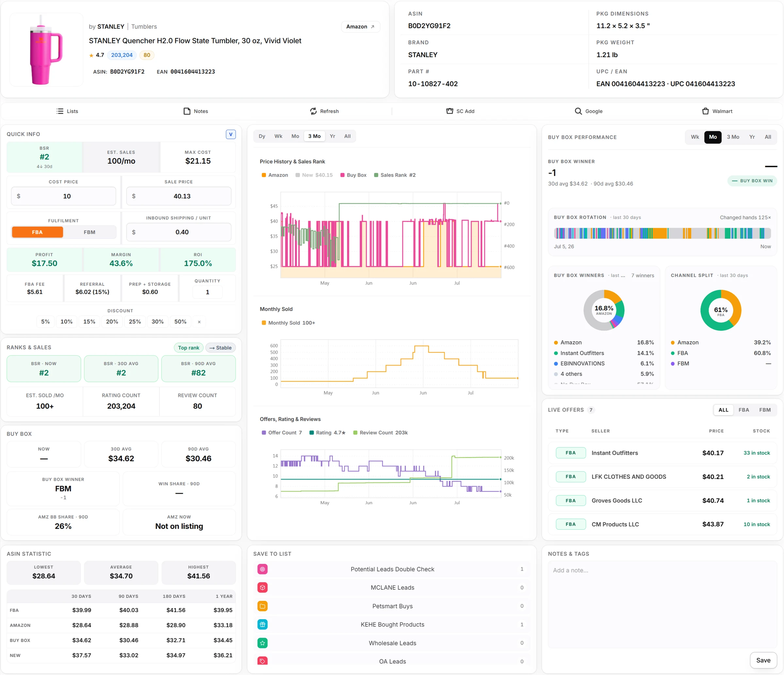Click the Quantity input field
Viewport: 784px width, 675px height.
click(x=207, y=292)
